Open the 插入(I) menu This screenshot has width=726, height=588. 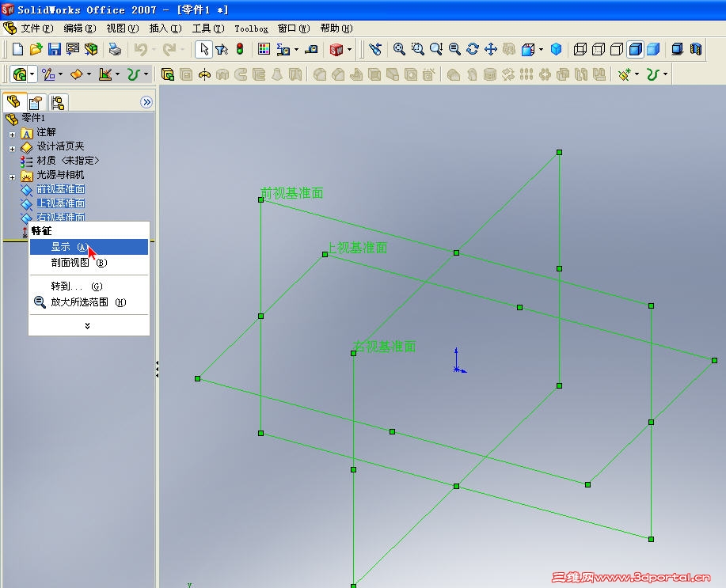point(165,28)
